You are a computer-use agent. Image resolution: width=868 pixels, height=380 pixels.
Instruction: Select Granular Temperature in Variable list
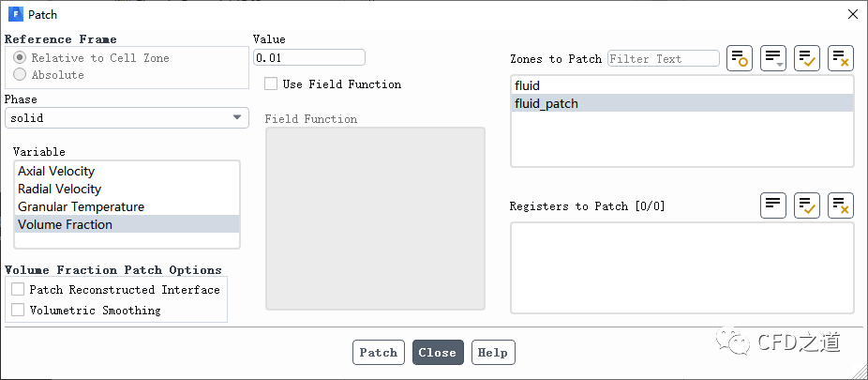click(x=81, y=206)
